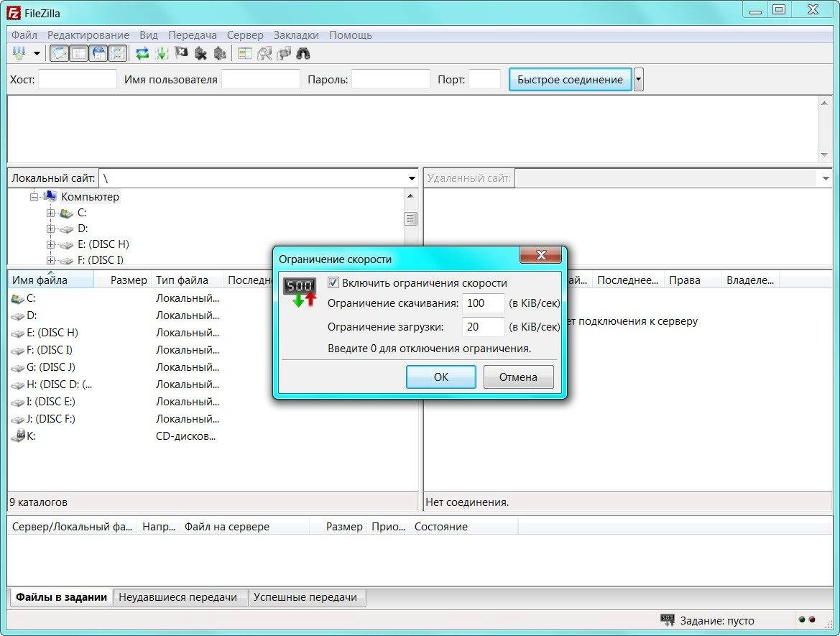840x636 pixels.
Task: Click the Ограничение скачивания field
Action: click(483, 303)
